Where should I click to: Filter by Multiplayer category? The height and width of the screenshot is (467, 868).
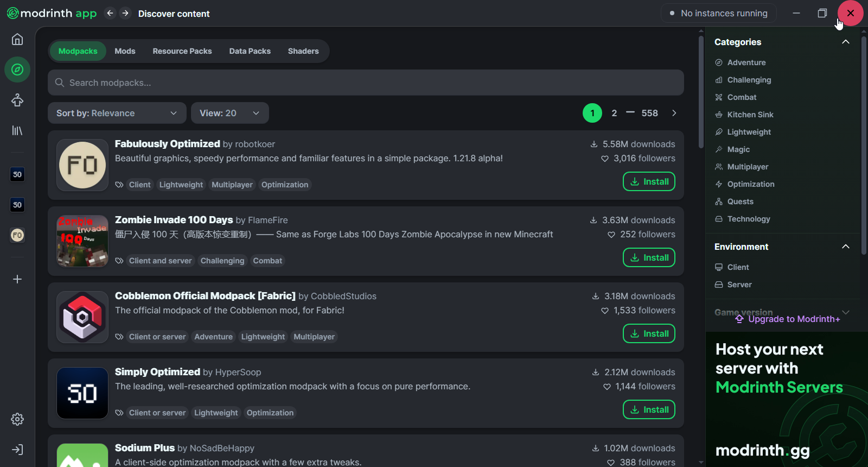[x=742, y=167]
